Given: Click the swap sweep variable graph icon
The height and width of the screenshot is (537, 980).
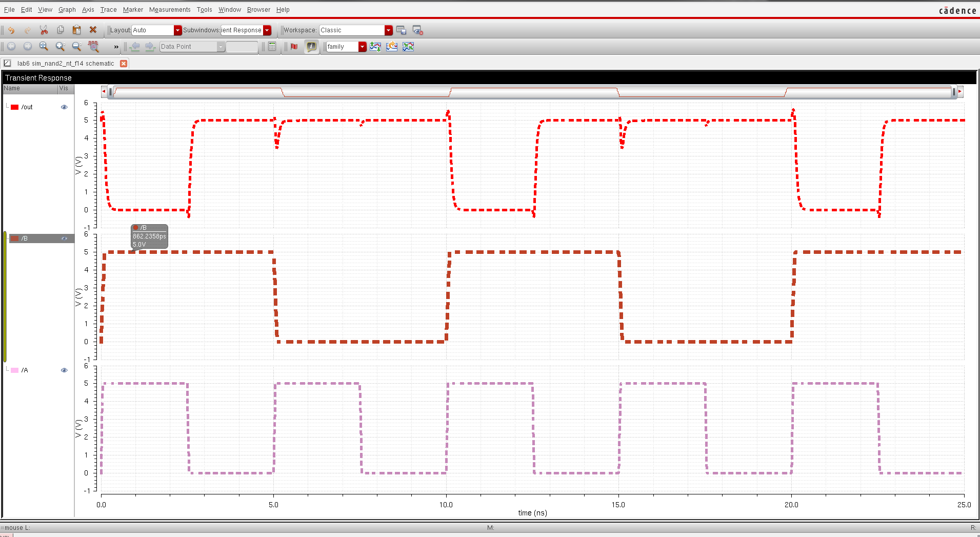Looking at the screenshot, I should coord(375,47).
